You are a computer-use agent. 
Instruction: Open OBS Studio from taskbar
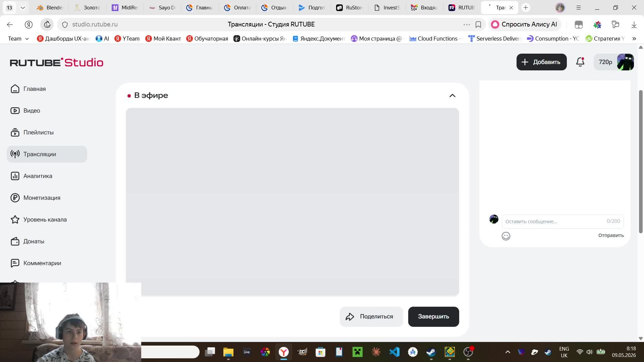[468, 352]
